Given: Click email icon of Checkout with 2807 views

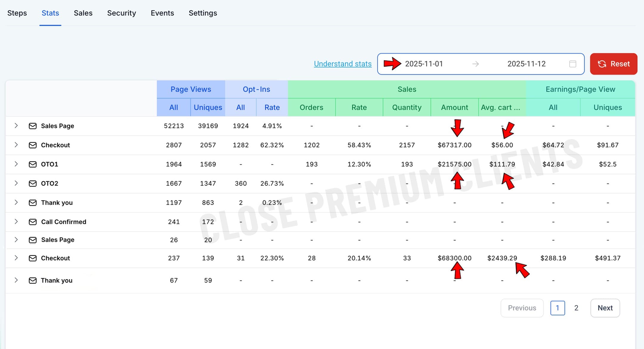Looking at the screenshot, I should coord(32,145).
